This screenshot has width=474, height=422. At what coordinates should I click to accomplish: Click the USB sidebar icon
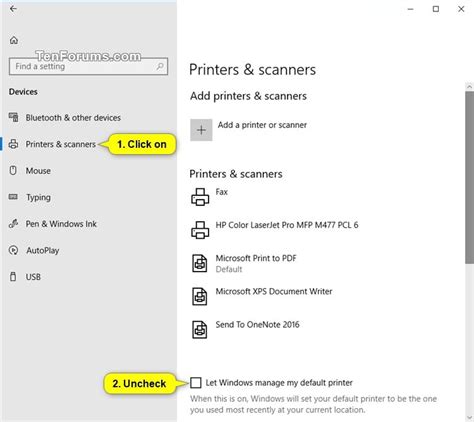[x=13, y=277]
